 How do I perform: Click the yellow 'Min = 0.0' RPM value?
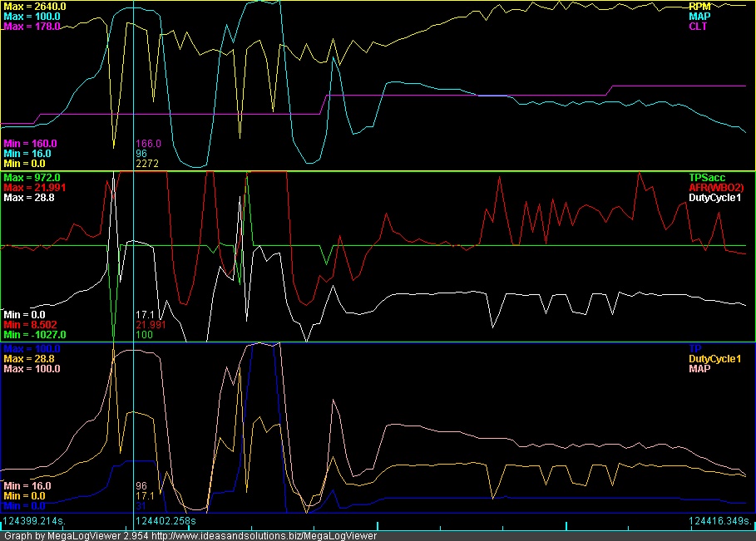(x=24, y=164)
